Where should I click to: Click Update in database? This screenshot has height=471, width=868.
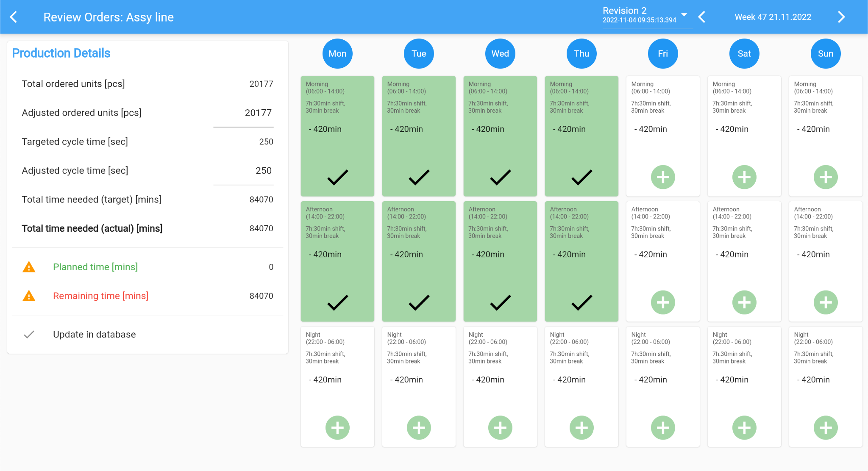pyautogui.click(x=94, y=335)
